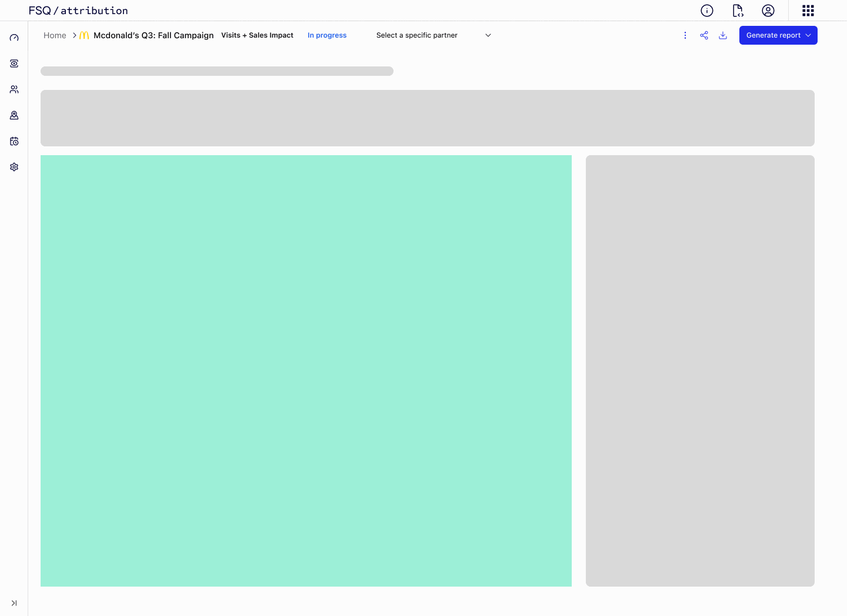Open the apps grid launcher icon
Screen dimensions: 847x616
pyautogui.click(x=808, y=11)
